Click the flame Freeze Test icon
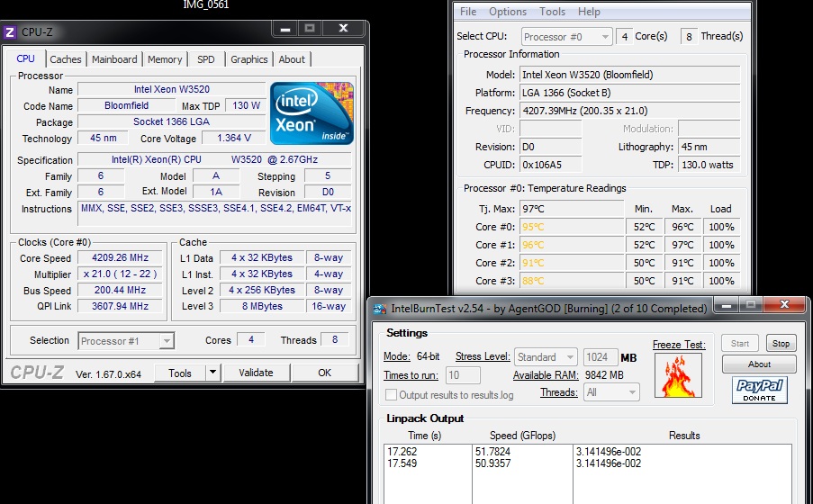Viewport: 813px width, 504px height. pyautogui.click(x=679, y=376)
